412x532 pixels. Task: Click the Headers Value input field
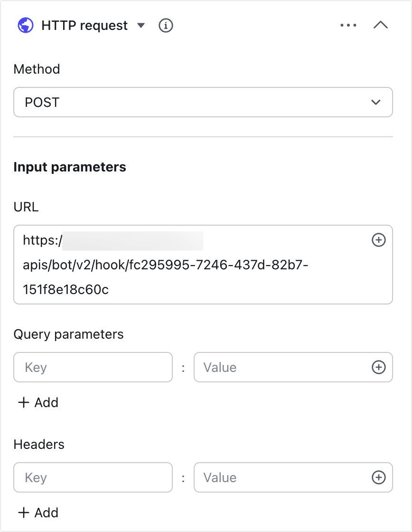coord(280,477)
